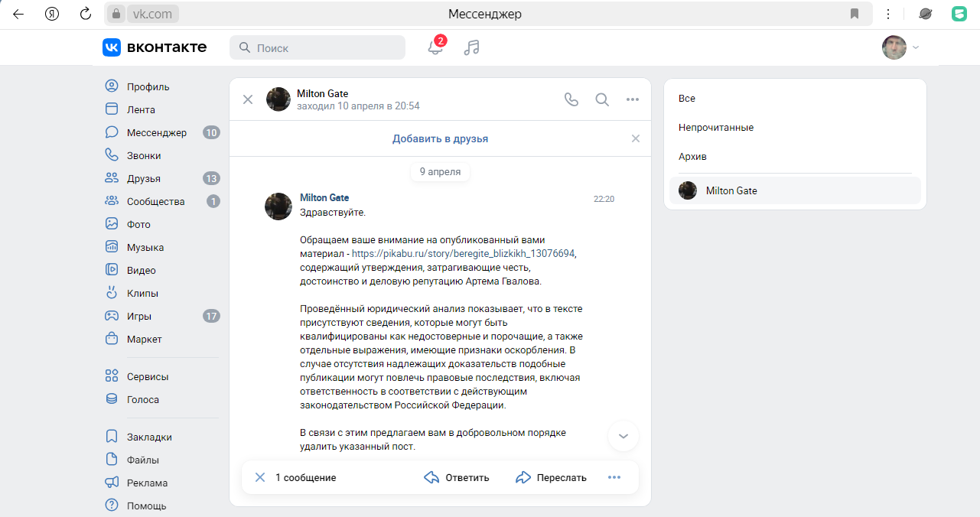Click the Маркет bag icon
The width and height of the screenshot is (980, 517).
112,339
